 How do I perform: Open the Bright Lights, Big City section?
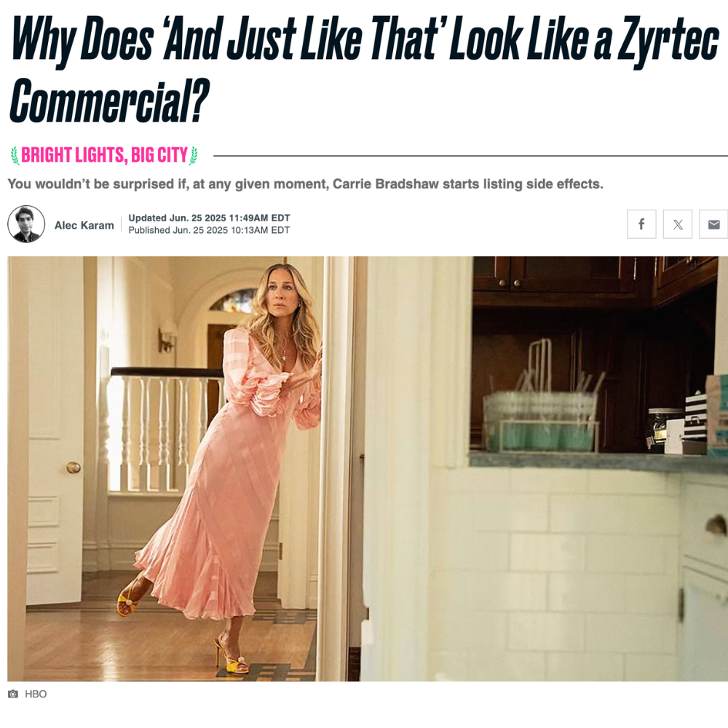click(104, 156)
